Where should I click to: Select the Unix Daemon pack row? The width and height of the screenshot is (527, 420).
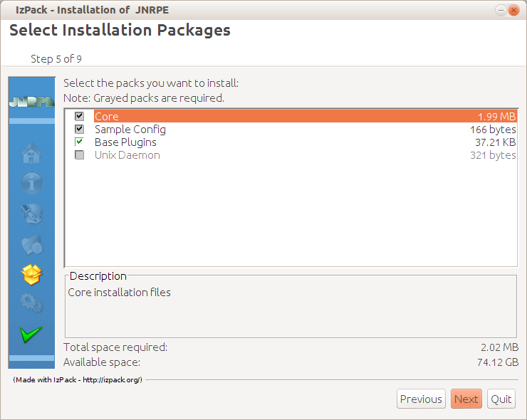127,155
